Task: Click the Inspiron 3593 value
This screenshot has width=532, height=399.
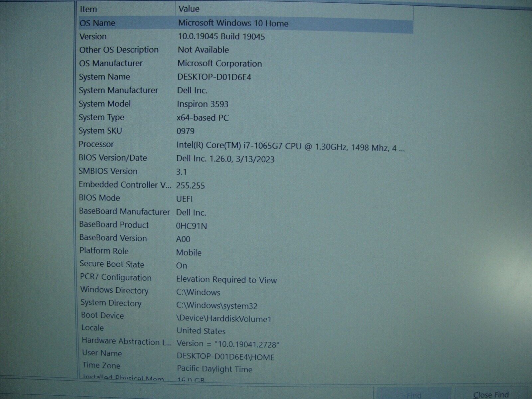Action: tap(202, 104)
